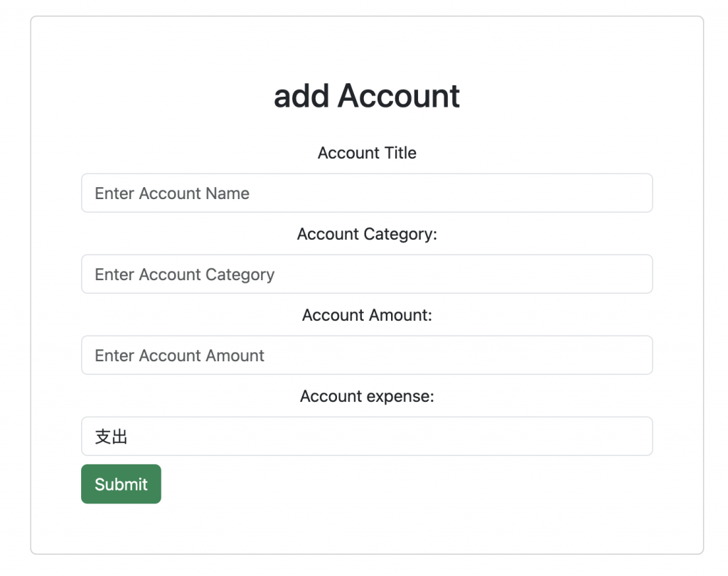Click the input below Account Title
728x576 pixels.
click(367, 193)
